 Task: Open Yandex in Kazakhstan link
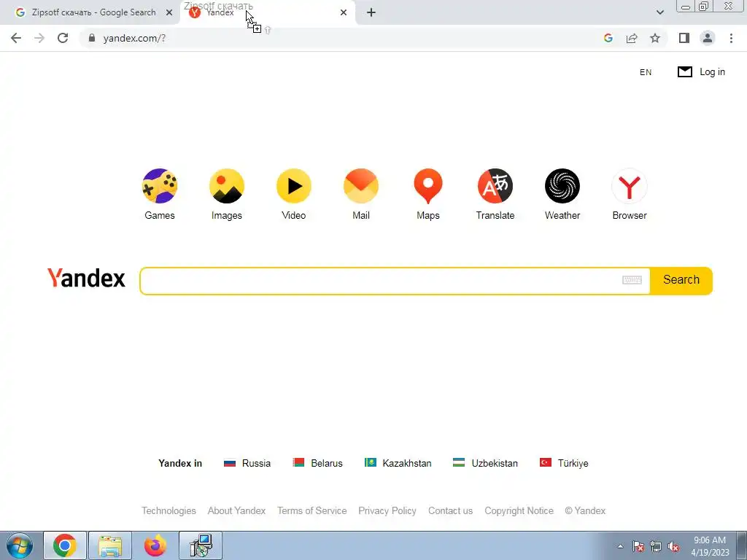398,463
